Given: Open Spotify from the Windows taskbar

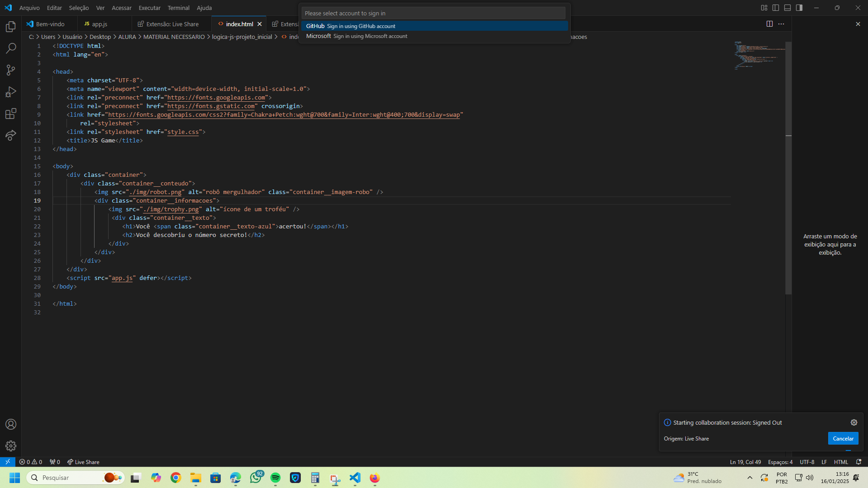Looking at the screenshot, I should [275, 478].
